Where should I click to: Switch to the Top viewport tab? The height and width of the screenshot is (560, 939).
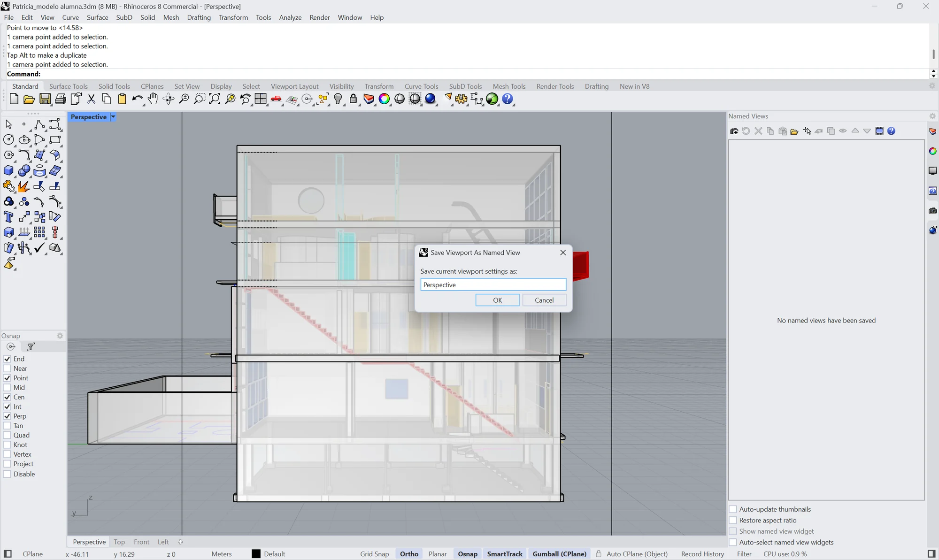coord(119,542)
